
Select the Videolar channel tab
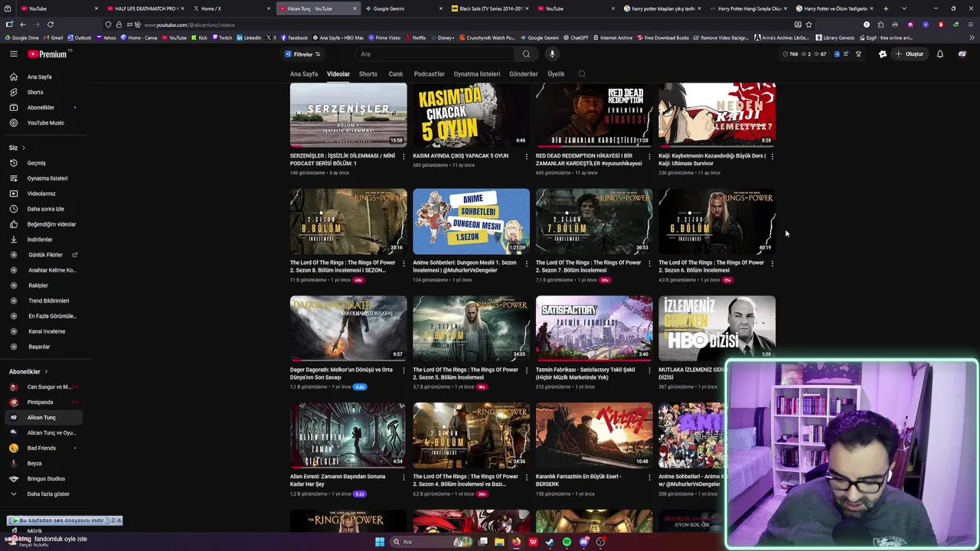338,74
